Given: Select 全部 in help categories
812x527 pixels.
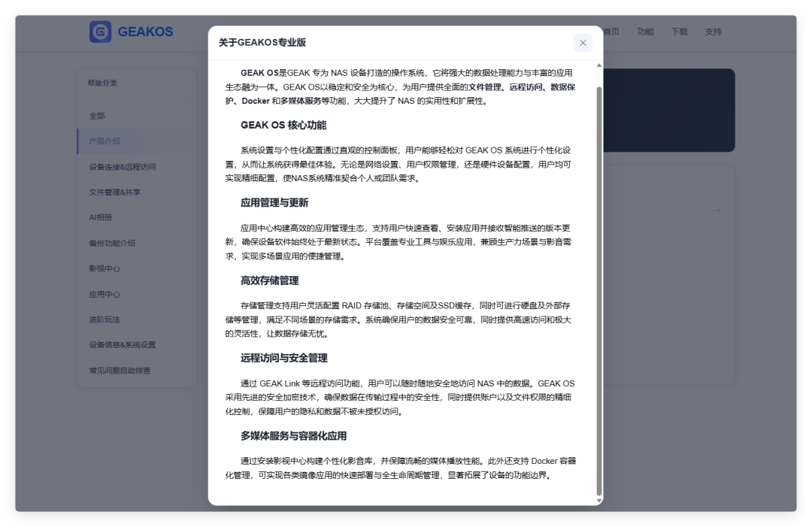Looking at the screenshot, I should (x=97, y=116).
